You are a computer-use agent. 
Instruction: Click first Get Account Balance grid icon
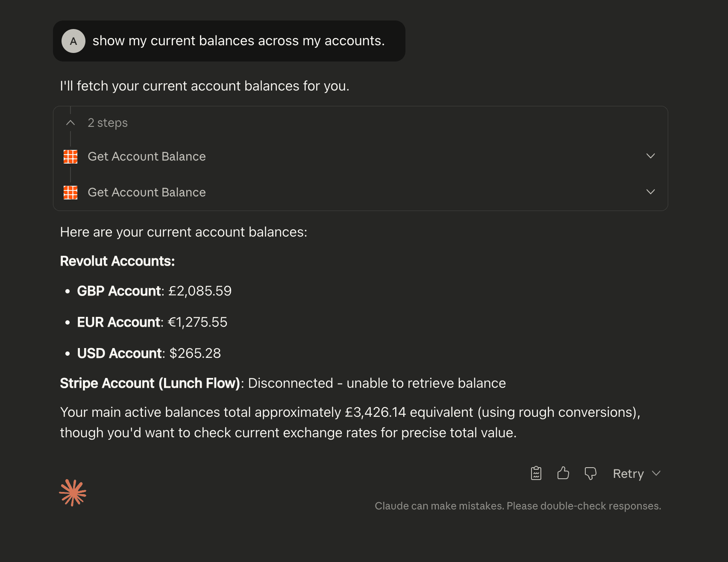(x=70, y=157)
